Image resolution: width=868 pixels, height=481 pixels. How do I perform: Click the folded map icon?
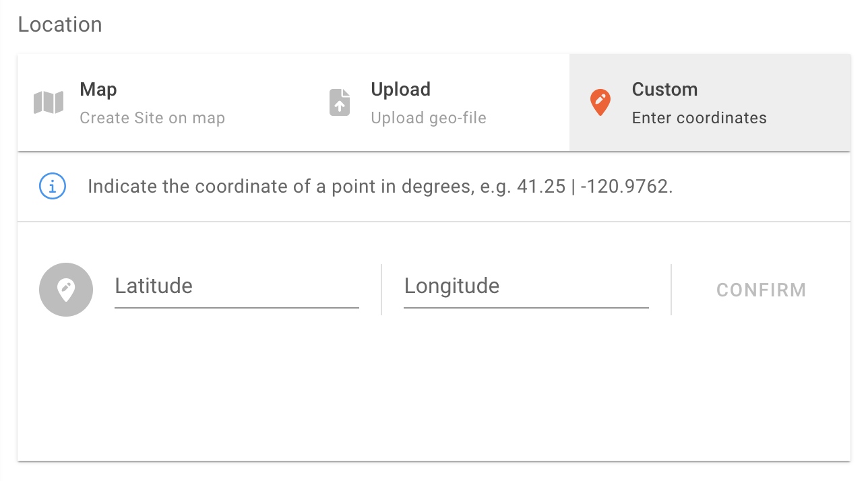(49, 103)
